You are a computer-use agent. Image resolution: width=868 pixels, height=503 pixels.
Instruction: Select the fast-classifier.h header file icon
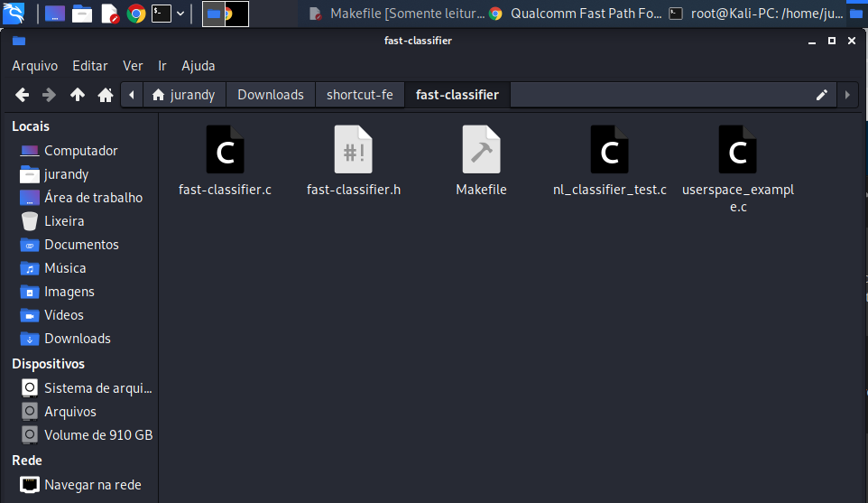click(353, 150)
